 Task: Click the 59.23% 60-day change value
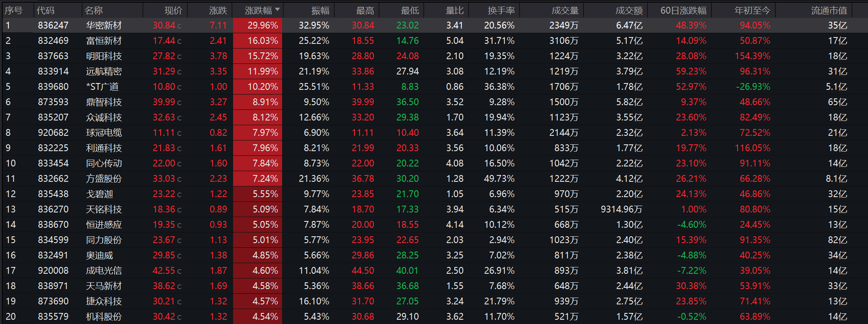pos(691,72)
